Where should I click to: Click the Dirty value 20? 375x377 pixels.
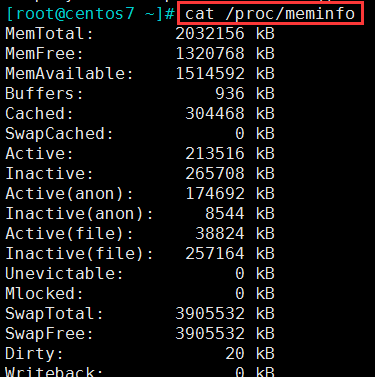235,354
